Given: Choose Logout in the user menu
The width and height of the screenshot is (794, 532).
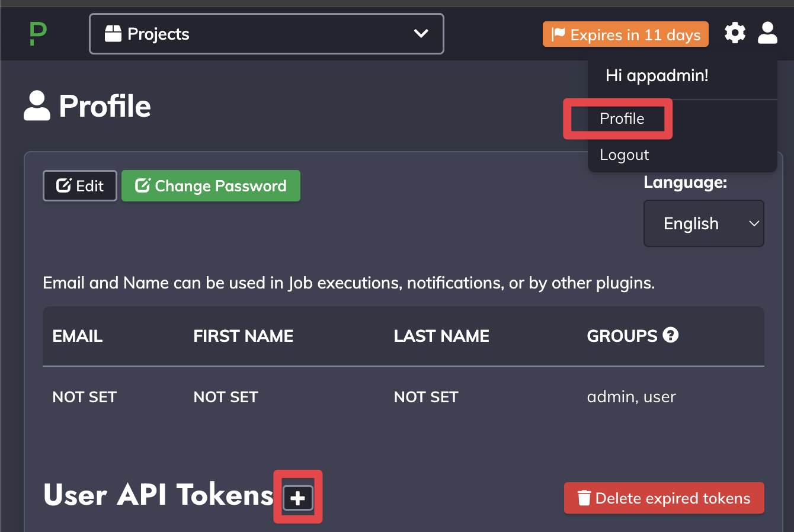Looking at the screenshot, I should [x=625, y=155].
